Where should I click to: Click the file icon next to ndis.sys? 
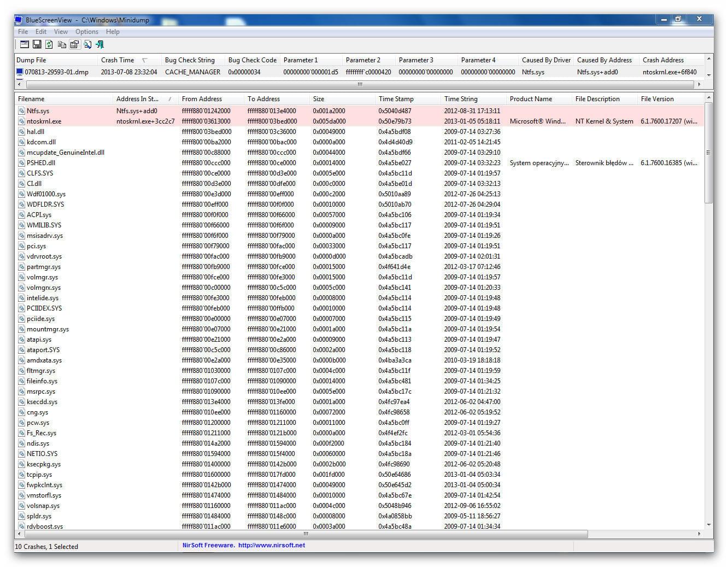click(x=21, y=443)
